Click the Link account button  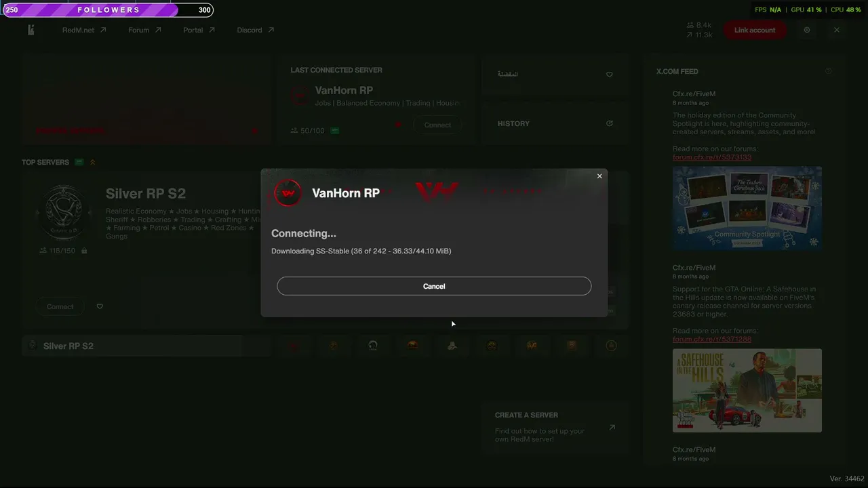(x=755, y=30)
